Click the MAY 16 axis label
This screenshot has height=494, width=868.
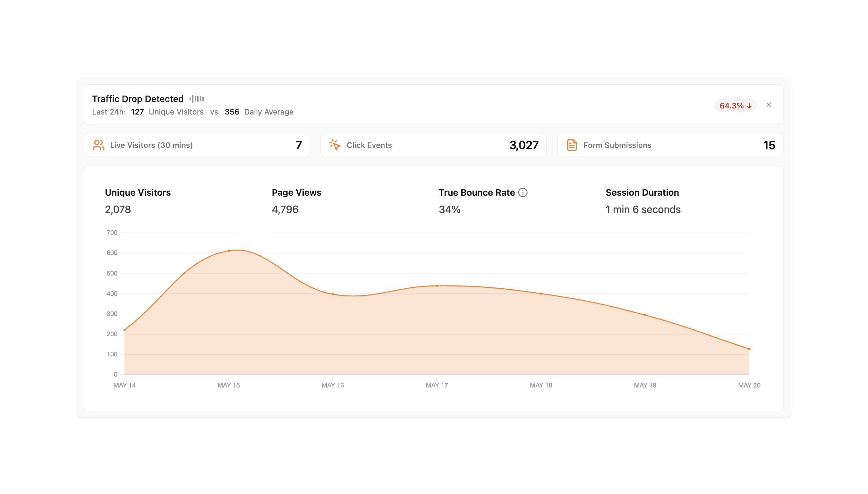coord(333,385)
